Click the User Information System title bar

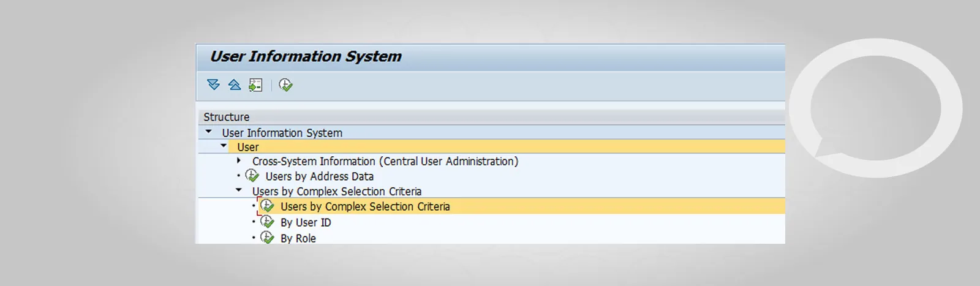pos(491,57)
